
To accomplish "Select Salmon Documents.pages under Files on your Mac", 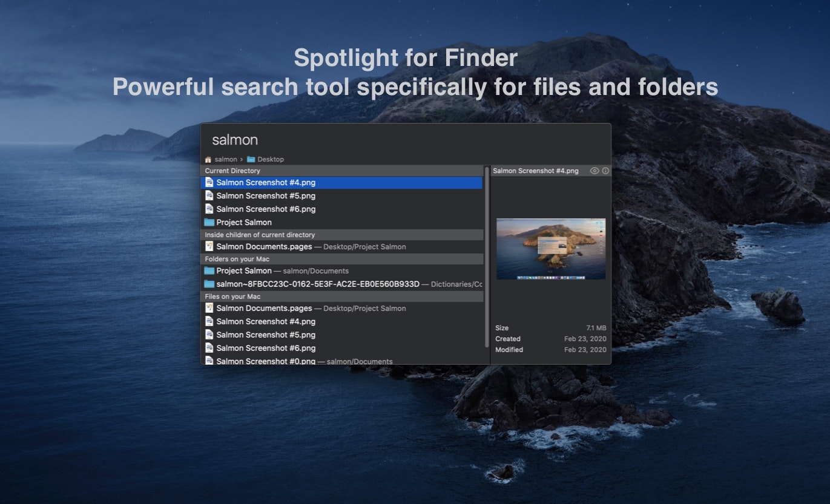I will click(x=341, y=308).
